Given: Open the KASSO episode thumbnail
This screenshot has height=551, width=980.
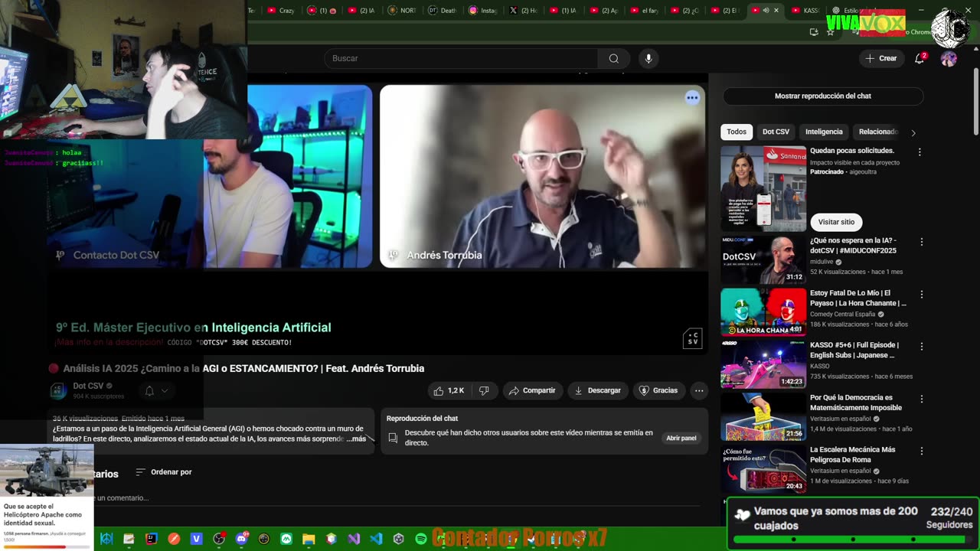Looking at the screenshot, I should [x=763, y=364].
